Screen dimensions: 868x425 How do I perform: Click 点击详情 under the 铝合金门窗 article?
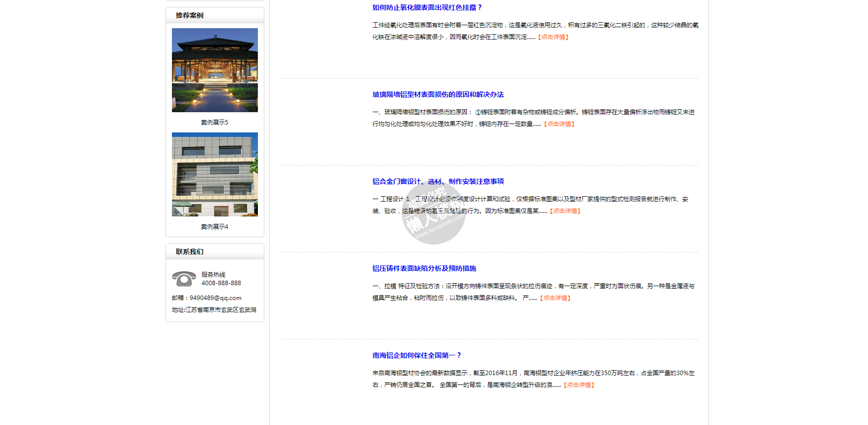click(x=565, y=211)
